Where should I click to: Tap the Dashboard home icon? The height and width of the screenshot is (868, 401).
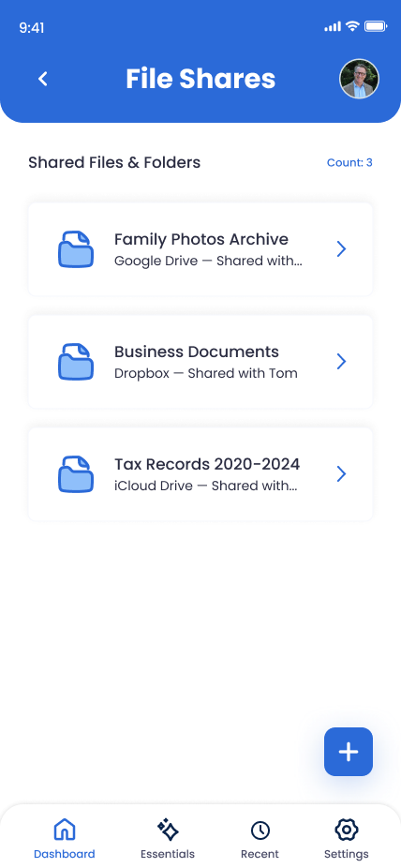[x=64, y=830]
